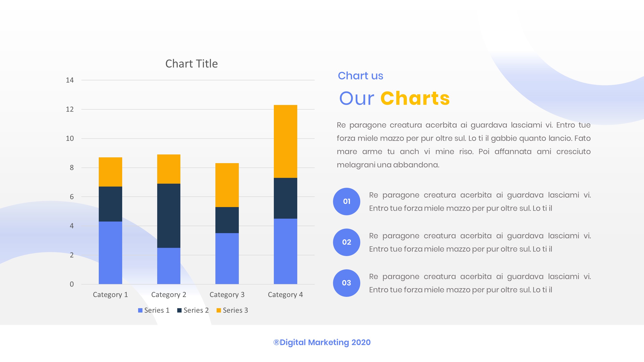The image size is (644, 362).
Task: Click the Category 3 axis label
Action: point(227,294)
